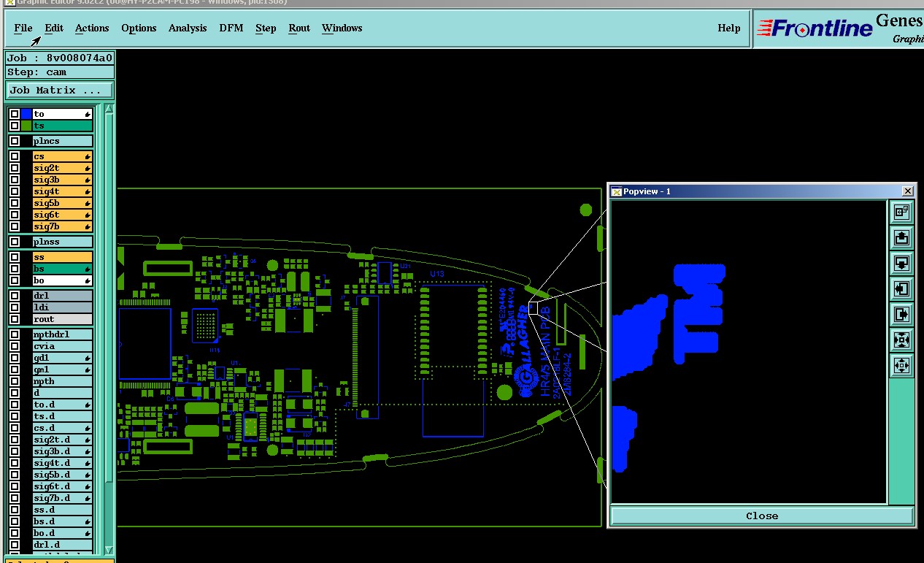Click the edit-marker icon on the 'cs.d' layer
Image resolution: width=924 pixels, height=563 pixels.
88,428
